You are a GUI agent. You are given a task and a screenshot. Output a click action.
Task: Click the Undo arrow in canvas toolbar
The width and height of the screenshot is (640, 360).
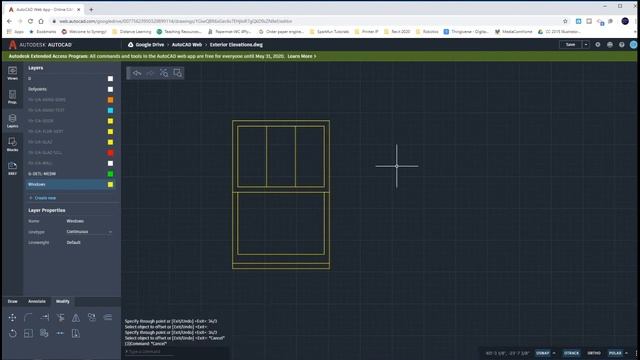click(137, 73)
